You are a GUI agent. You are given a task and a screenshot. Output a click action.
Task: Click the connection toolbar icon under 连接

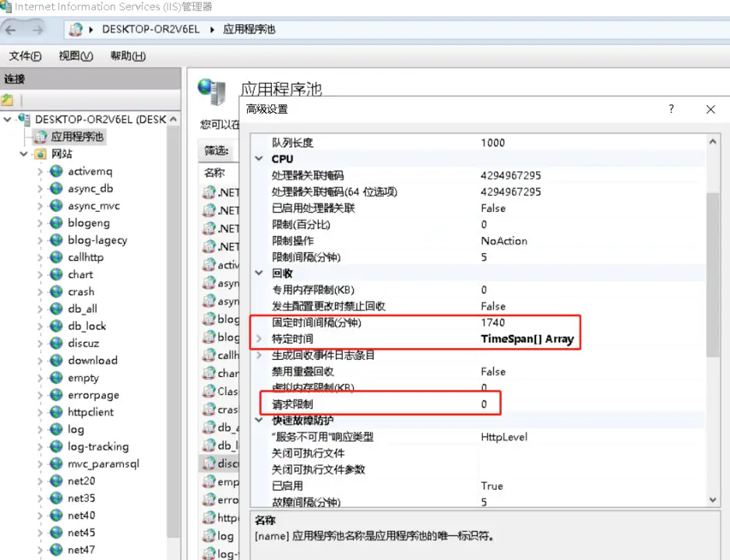coord(7,100)
